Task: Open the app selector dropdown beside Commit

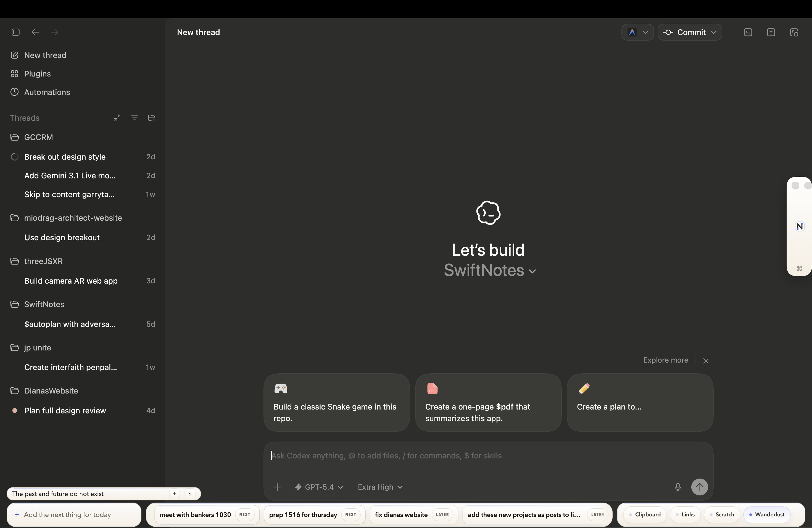Action: point(637,32)
